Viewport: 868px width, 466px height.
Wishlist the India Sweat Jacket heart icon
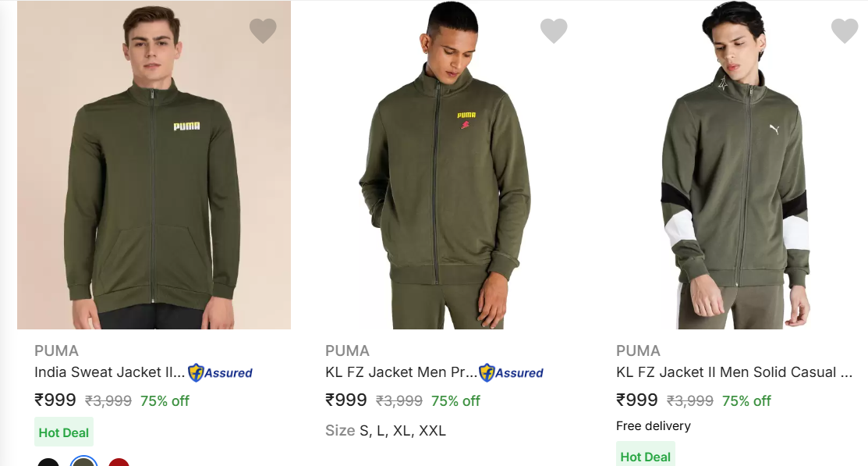pyautogui.click(x=263, y=30)
